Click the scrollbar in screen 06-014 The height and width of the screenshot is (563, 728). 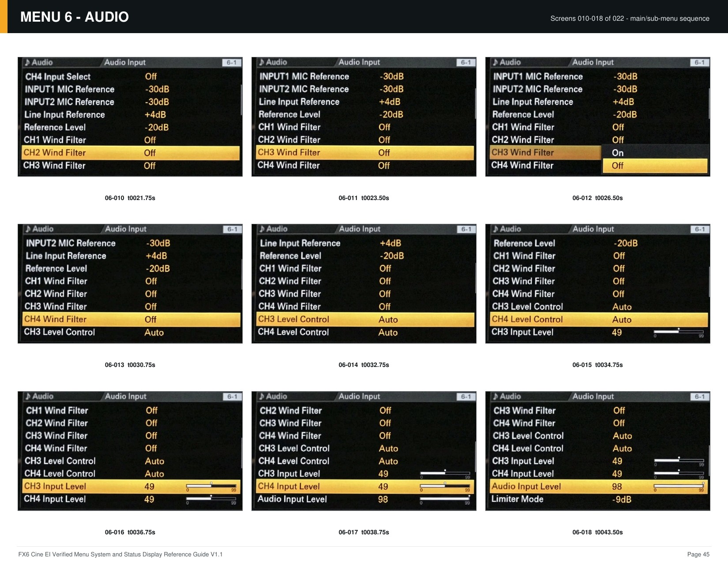pyautogui.click(x=475, y=278)
